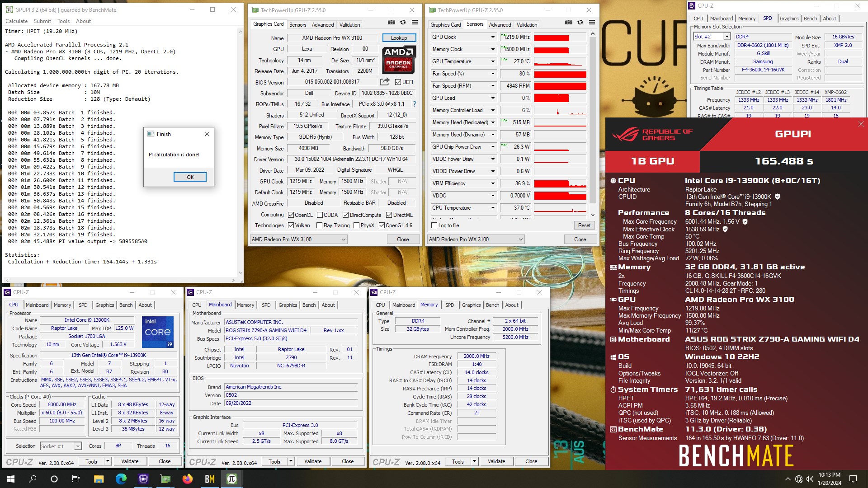Open GPU-Z from the taskbar graphics card icon
Screen dimensions: 868x488
click(x=165, y=479)
